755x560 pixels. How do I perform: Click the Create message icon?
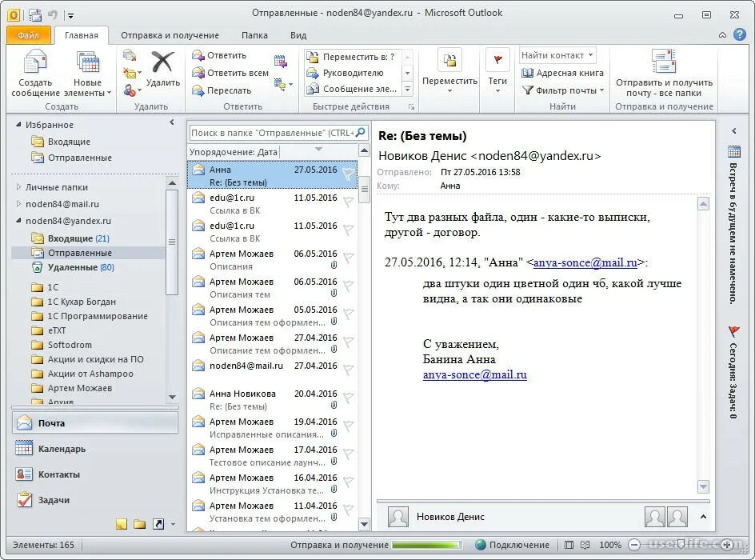pos(34,62)
